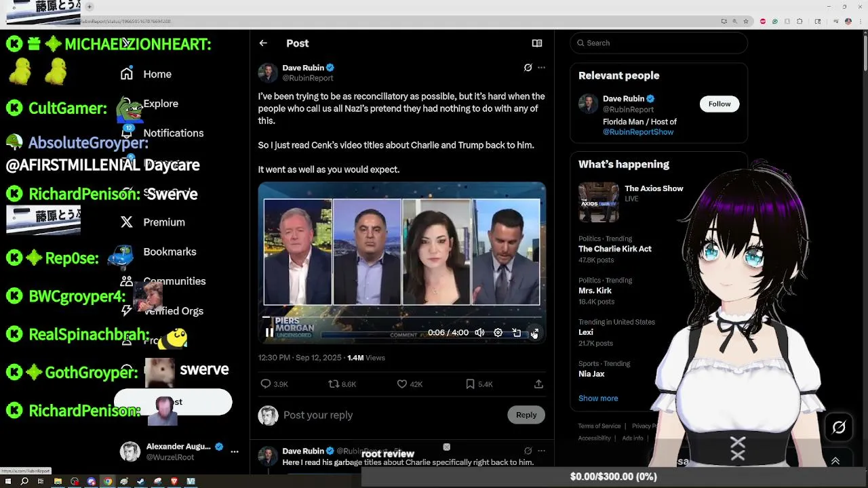Click the green extension icon in toolbar

point(775,21)
